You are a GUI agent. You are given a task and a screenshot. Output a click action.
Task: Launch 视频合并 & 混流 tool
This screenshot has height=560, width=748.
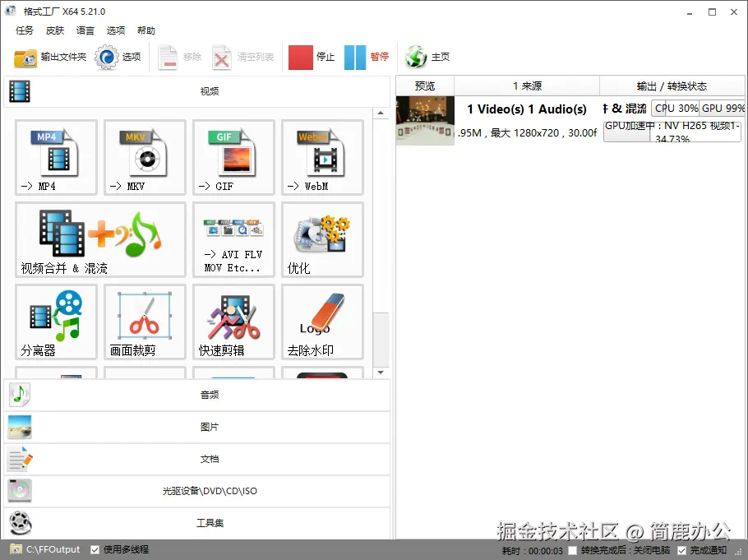(99, 239)
